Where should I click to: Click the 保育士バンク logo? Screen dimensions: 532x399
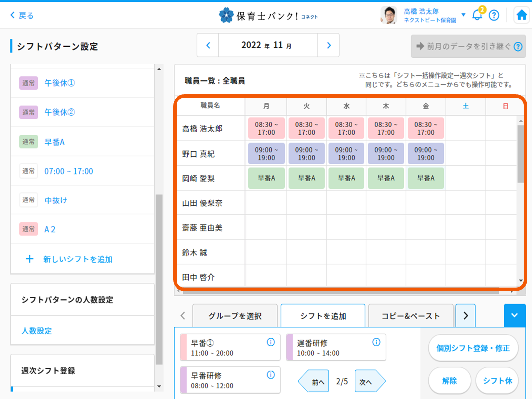click(x=268, y=15)
